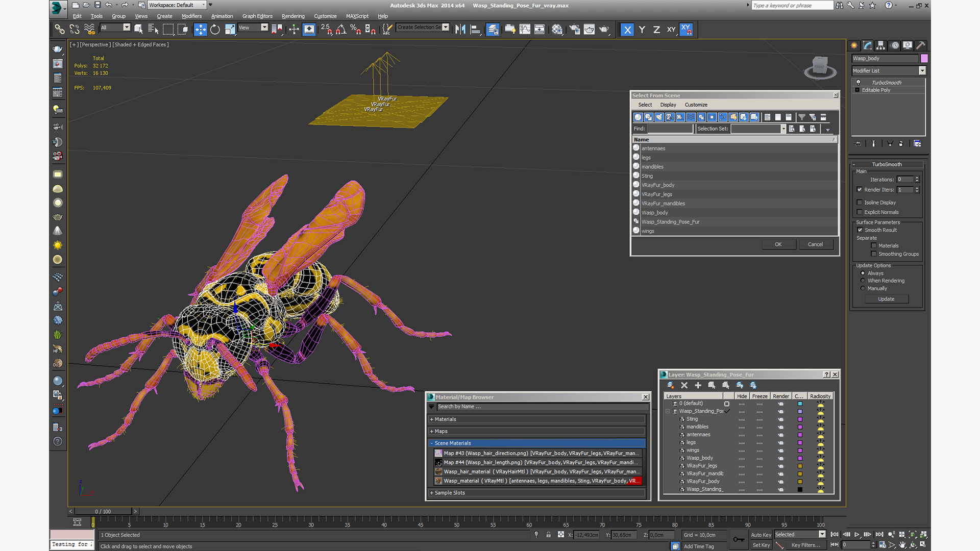Restrict transform to the Z axis
Screen dimensions: 980x551
pos(657,30)
